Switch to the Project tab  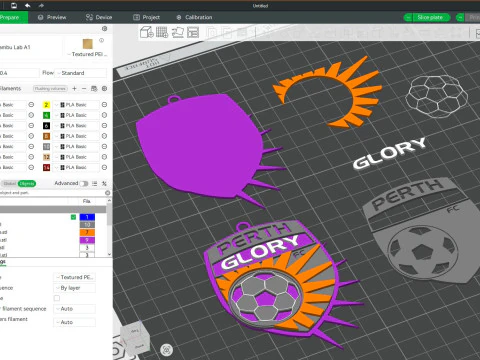click(x=146, y=17)
